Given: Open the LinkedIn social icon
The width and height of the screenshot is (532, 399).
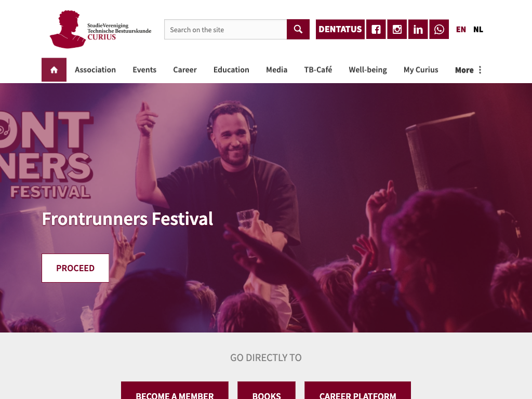Looking at the screenshot, I should pos(418,30).
